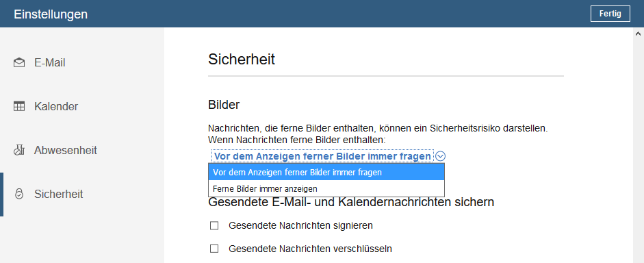
Task: Click the bold blue image setting link
Action: point(323,156)
